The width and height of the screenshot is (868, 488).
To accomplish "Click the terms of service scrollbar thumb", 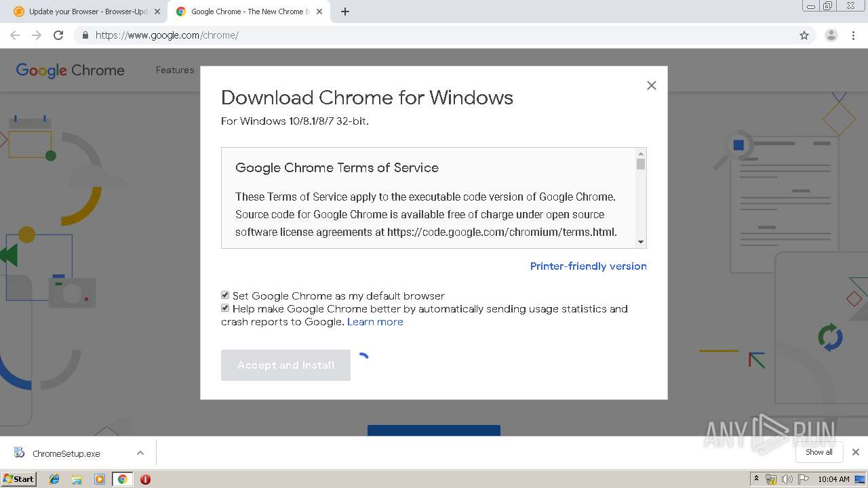I will (x=641, y=164).
